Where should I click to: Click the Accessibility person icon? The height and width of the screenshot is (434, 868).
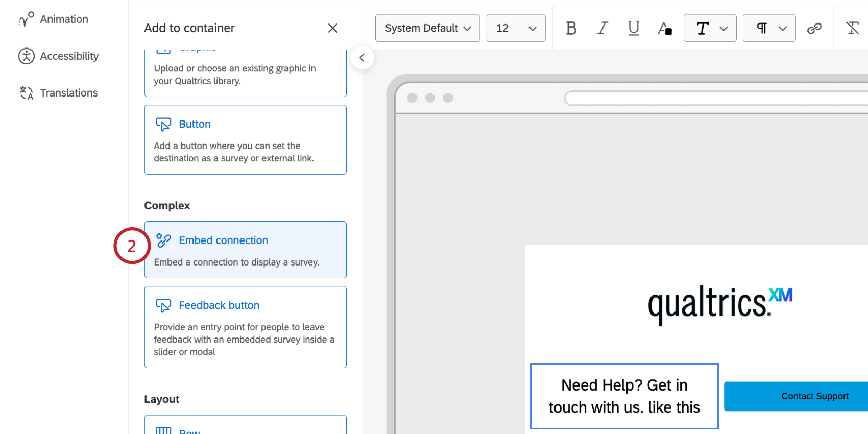[x=26, y=56]
